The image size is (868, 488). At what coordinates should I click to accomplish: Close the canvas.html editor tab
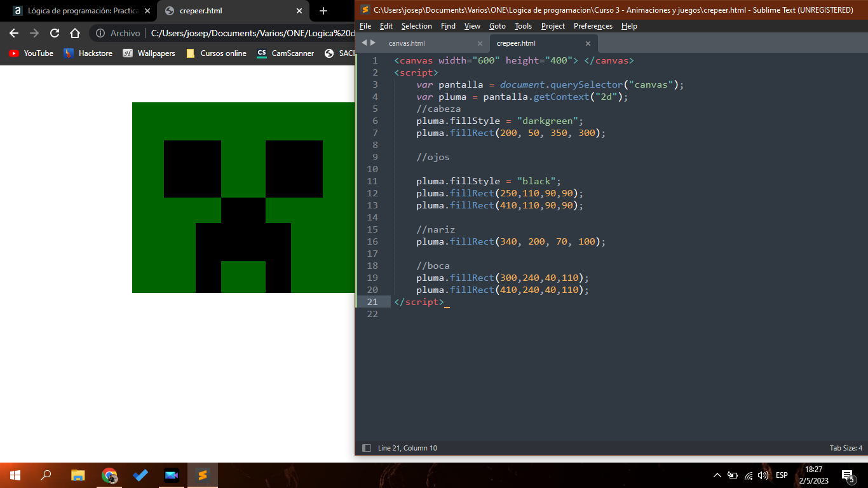[x=480, y=43]
